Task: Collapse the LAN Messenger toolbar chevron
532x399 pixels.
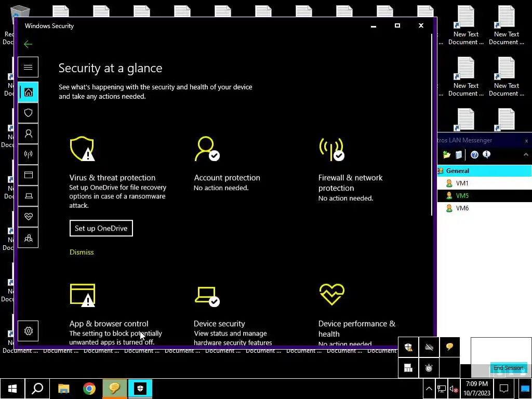Action: tap(526, 155)
